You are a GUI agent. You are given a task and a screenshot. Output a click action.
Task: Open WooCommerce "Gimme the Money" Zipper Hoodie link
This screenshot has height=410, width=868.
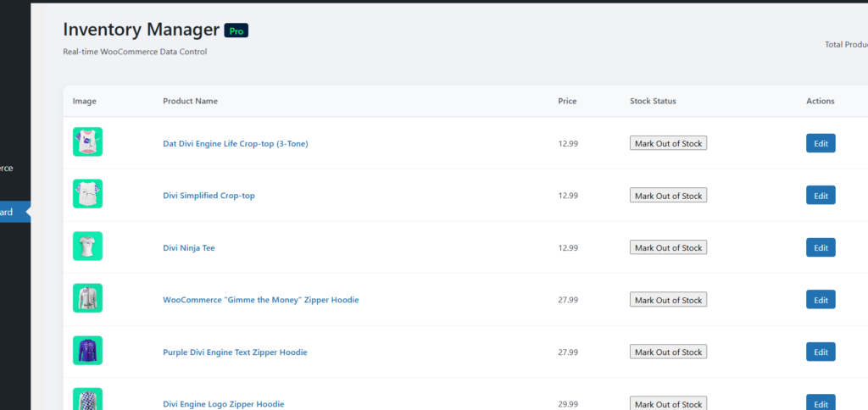tap(260, 300)
